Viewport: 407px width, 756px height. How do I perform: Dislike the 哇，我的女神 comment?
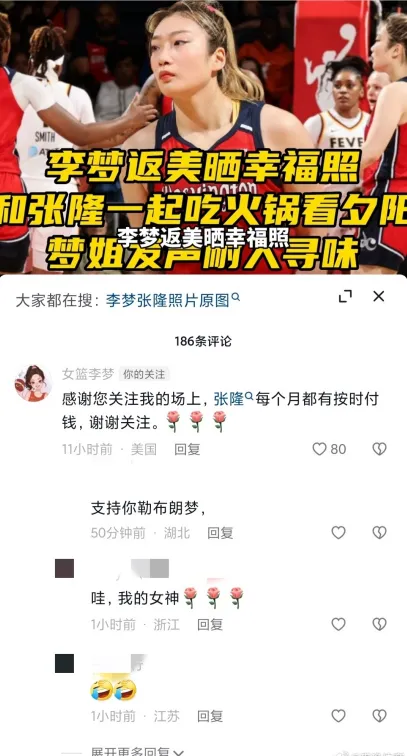(380, 624)
